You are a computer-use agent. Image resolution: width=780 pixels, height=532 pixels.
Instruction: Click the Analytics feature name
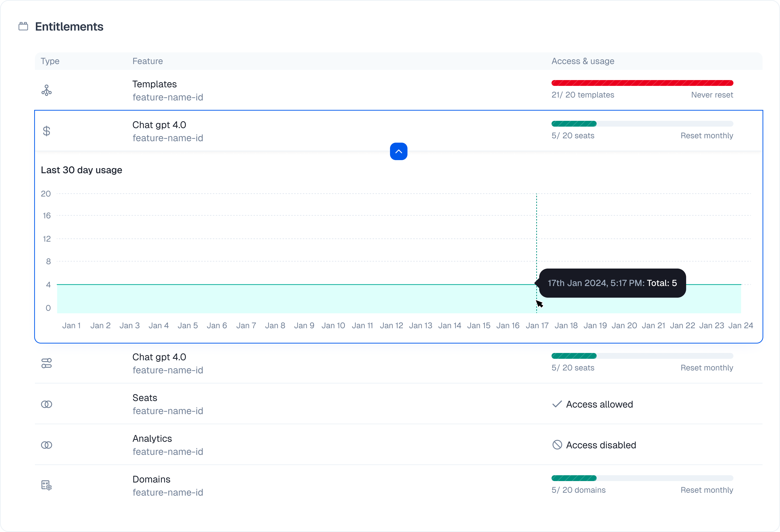click(x=152, y=439)
